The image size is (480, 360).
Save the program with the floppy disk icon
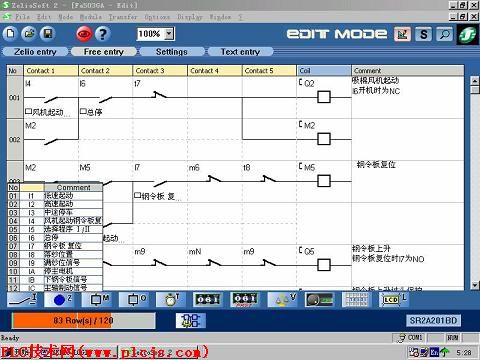[47, 34]
